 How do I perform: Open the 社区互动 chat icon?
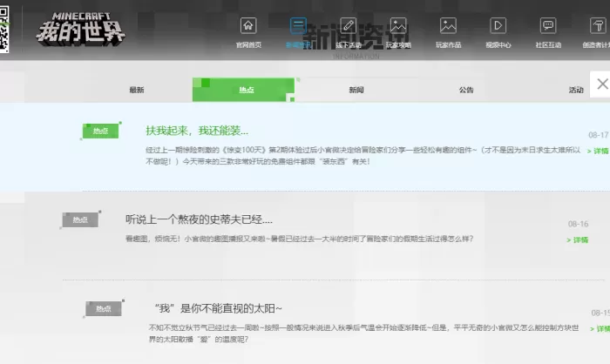coord(548,25)
